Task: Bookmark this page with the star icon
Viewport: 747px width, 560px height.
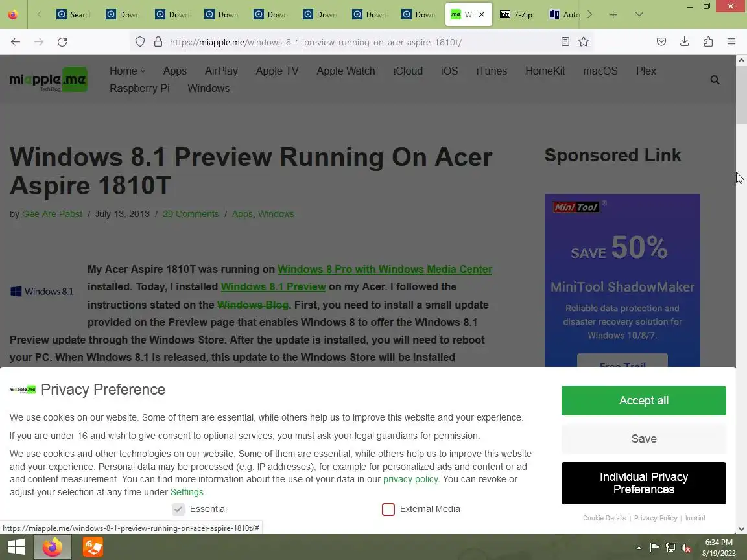Action: click(x=584, y=42)
